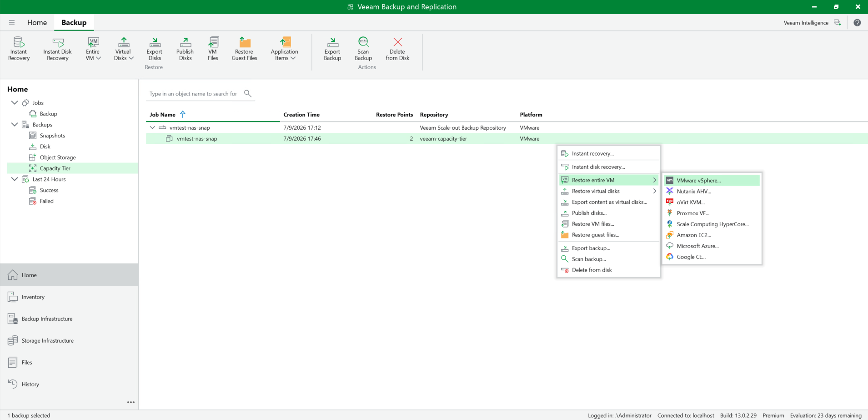Viewport: 868px width, 420px height.
Task: Choose Instant recovery from context menu
Action: 609,153
